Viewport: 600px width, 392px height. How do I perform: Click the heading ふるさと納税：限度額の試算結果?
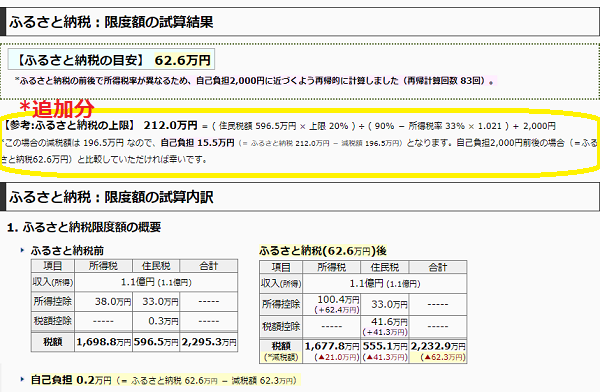111,22
